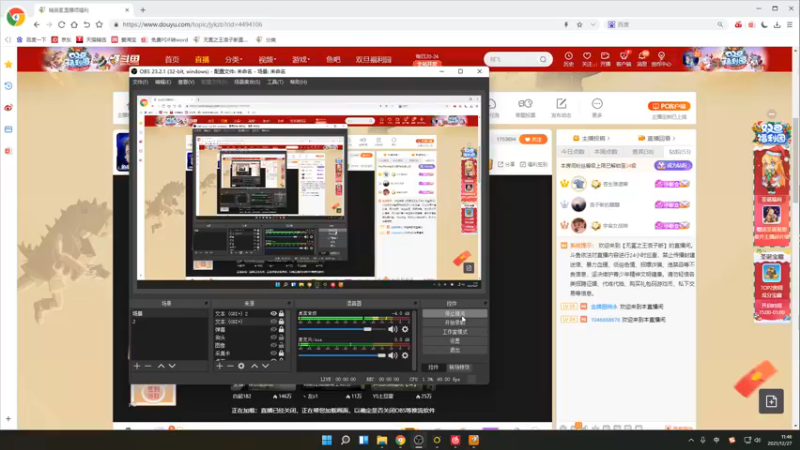This screenshot has width=800, height=450.
Task: Go to browser home page icon
Action: [x=74, y=24]
